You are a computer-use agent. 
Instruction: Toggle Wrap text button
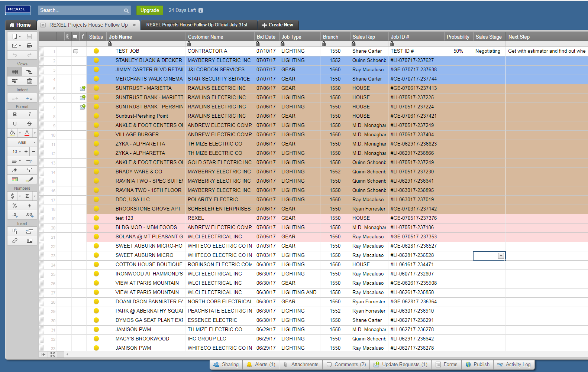pos(29,161)
